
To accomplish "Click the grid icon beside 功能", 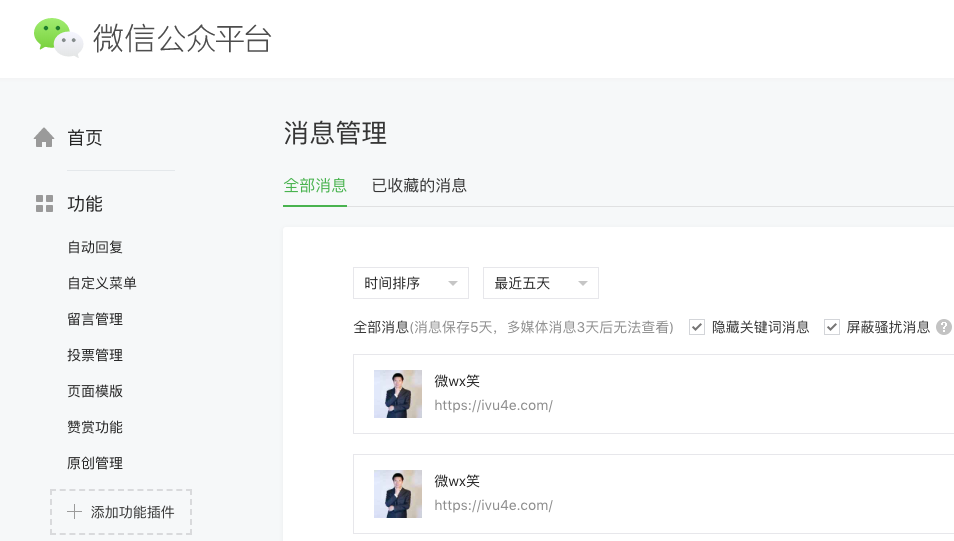I will 44,204.
